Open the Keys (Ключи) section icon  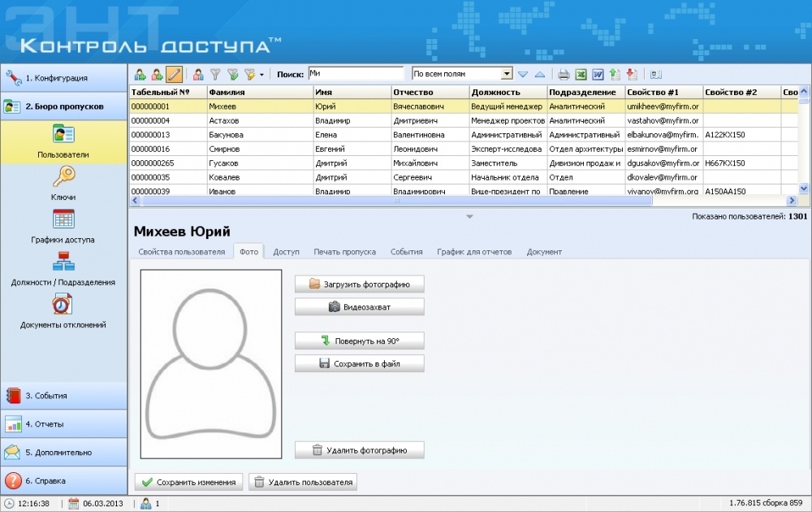(63, 177)
